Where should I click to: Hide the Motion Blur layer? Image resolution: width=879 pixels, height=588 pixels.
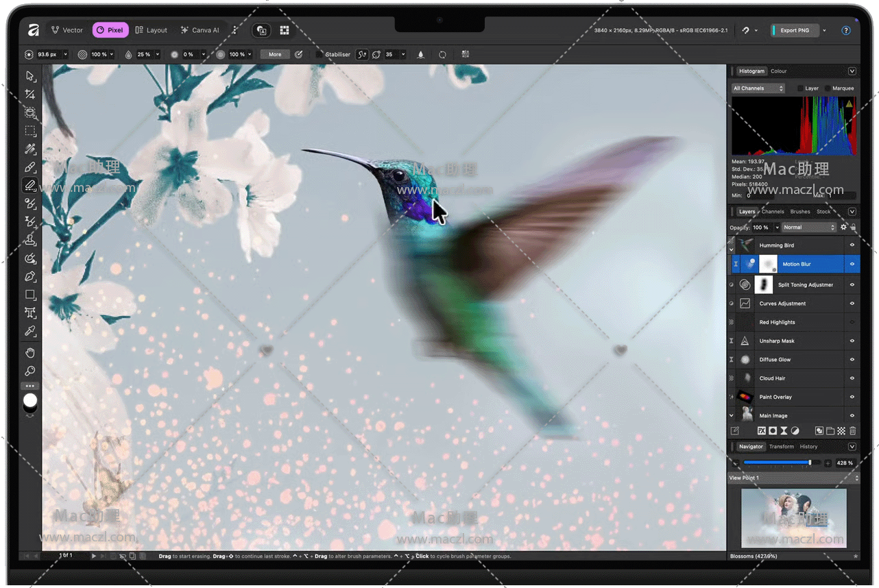click(x=852, y=264)
